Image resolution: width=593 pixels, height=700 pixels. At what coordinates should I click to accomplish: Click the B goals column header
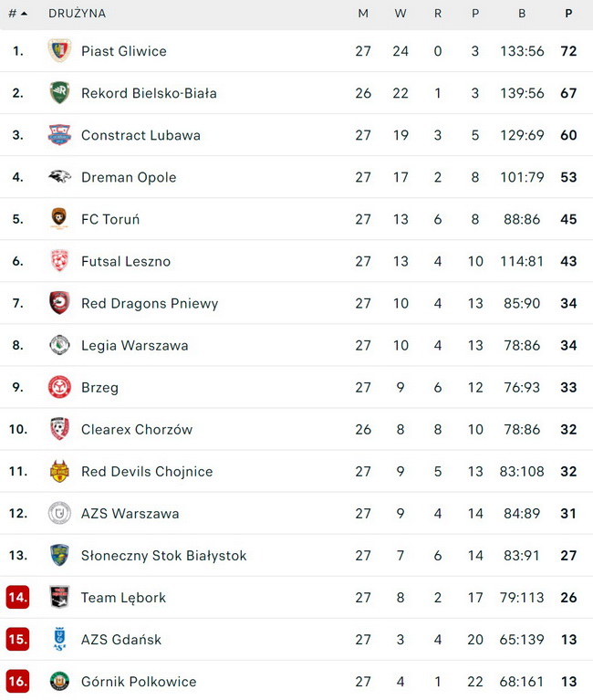[522, 14]
